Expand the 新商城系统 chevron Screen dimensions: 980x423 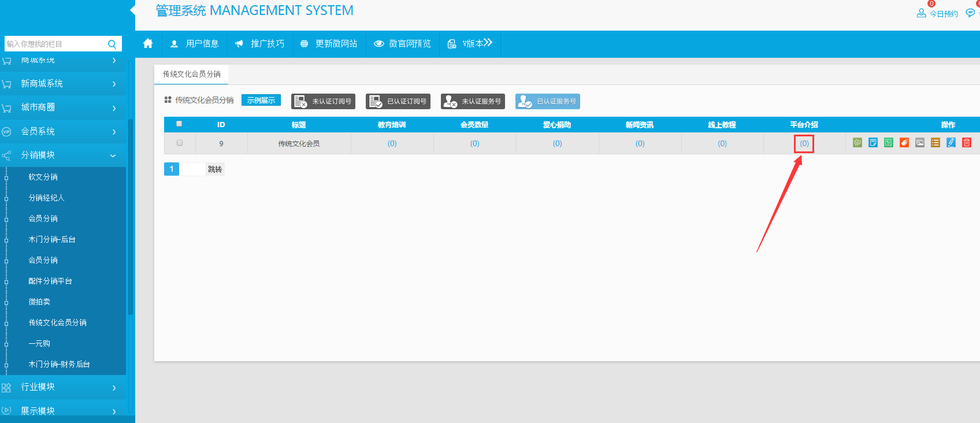coord(114,84)
